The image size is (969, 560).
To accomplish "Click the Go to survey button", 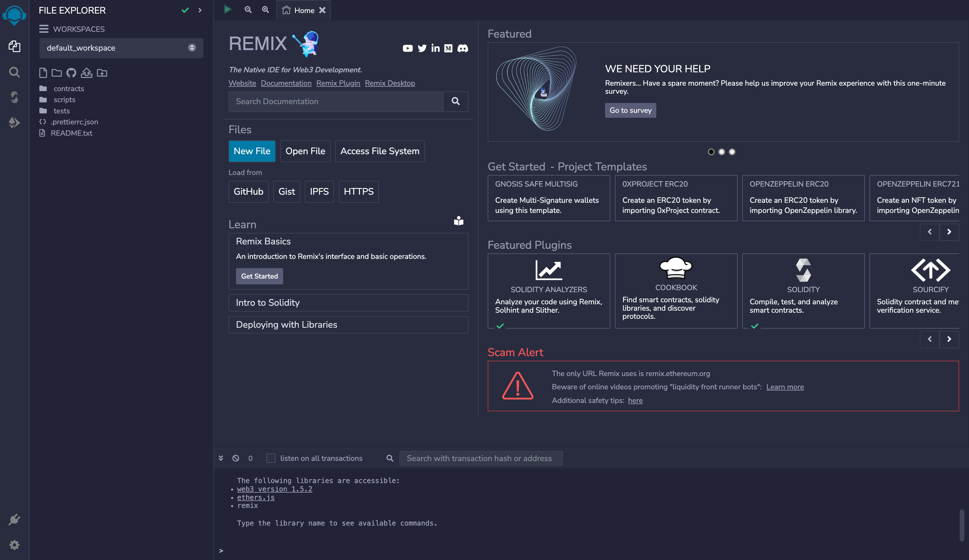I will [630, 110].
